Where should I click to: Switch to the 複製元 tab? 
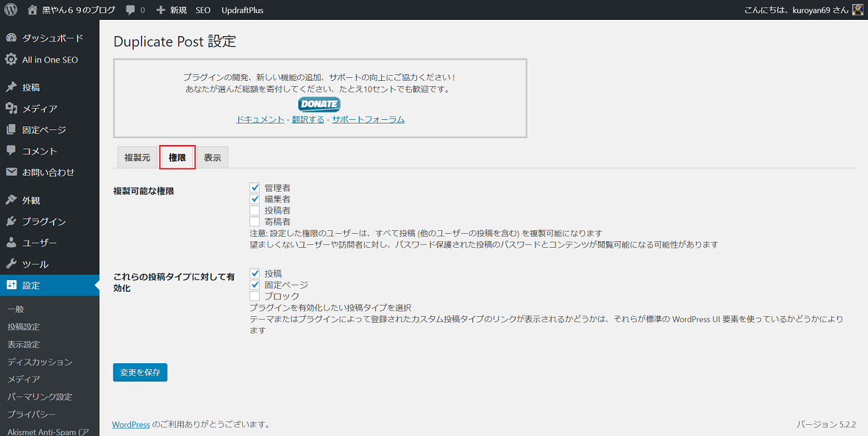click(x=138, y=157)
